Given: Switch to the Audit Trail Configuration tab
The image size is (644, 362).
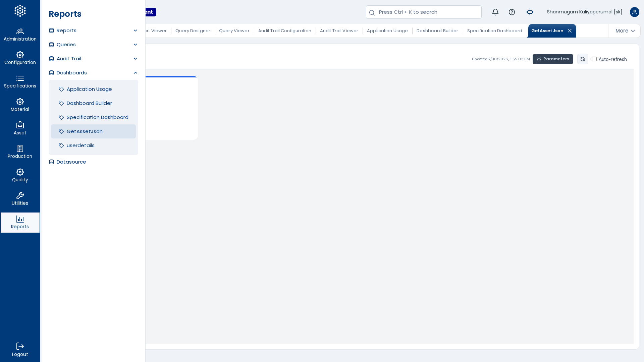Looking at the screenshot, I should [x=285, y=31].
